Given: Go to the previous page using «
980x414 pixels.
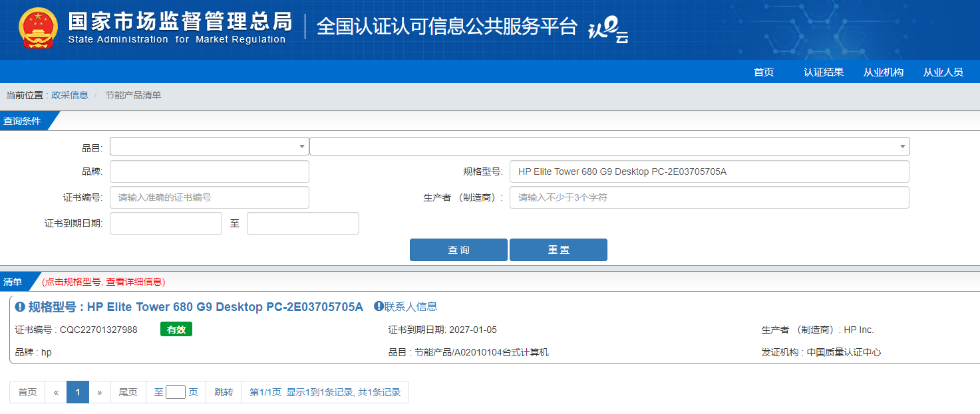Looking at the screenshot, I should click(56, 392).
